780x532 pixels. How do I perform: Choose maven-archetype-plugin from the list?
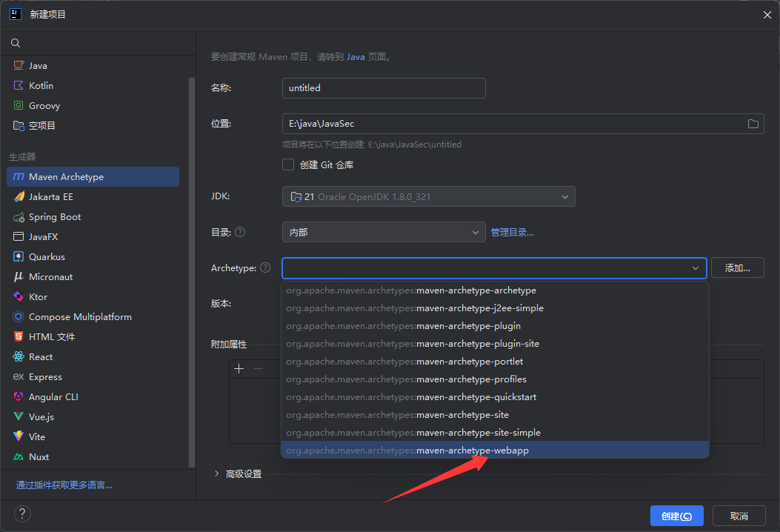point(495,325)
